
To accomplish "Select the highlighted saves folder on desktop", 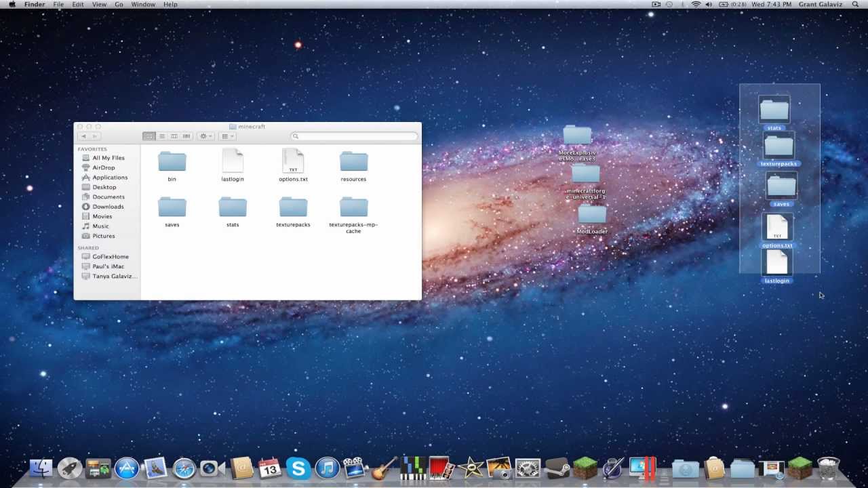I will pyautogui.click(x=781, y=189).
